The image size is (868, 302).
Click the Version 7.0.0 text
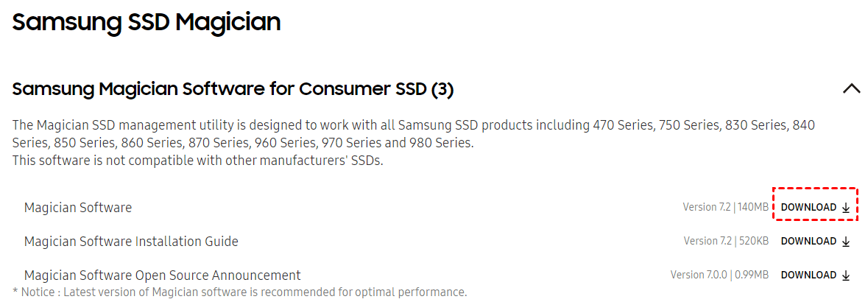pyautogui.click(x=699, y=275)
